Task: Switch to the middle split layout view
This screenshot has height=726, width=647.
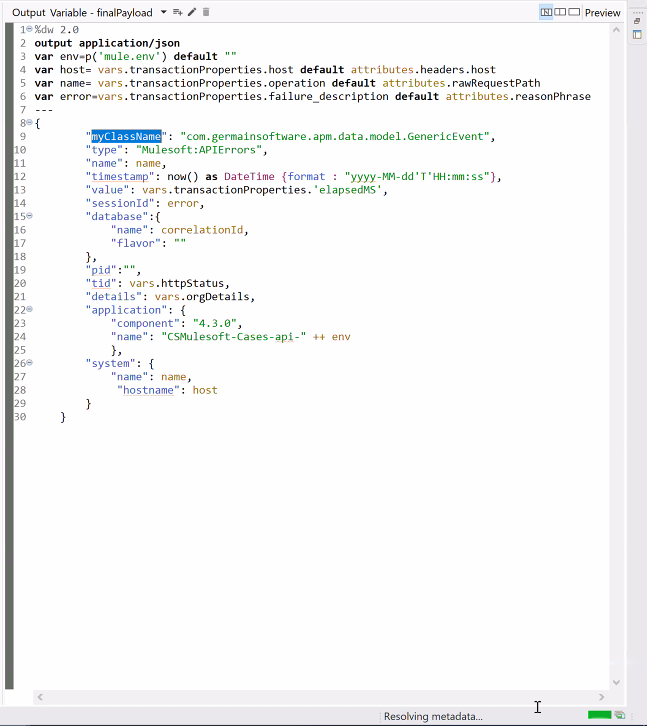Action: (x=560, y=12)
